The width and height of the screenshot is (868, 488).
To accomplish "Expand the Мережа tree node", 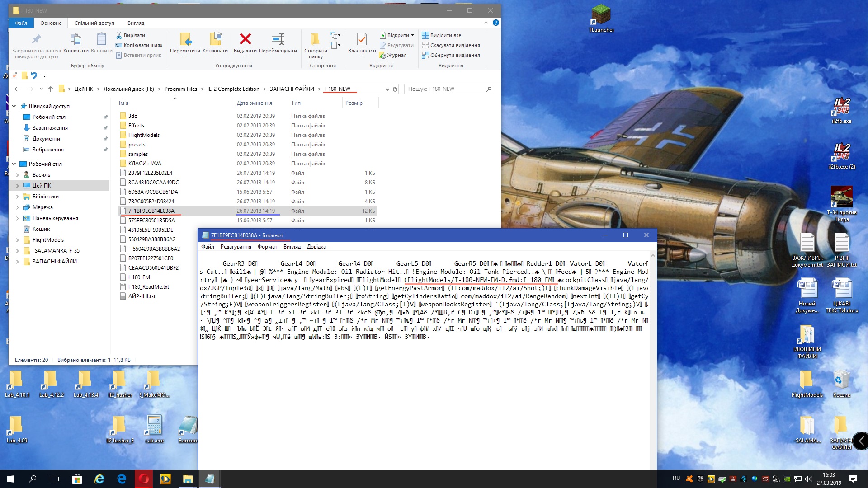I will pyautogui.click(x=17, y=207).
